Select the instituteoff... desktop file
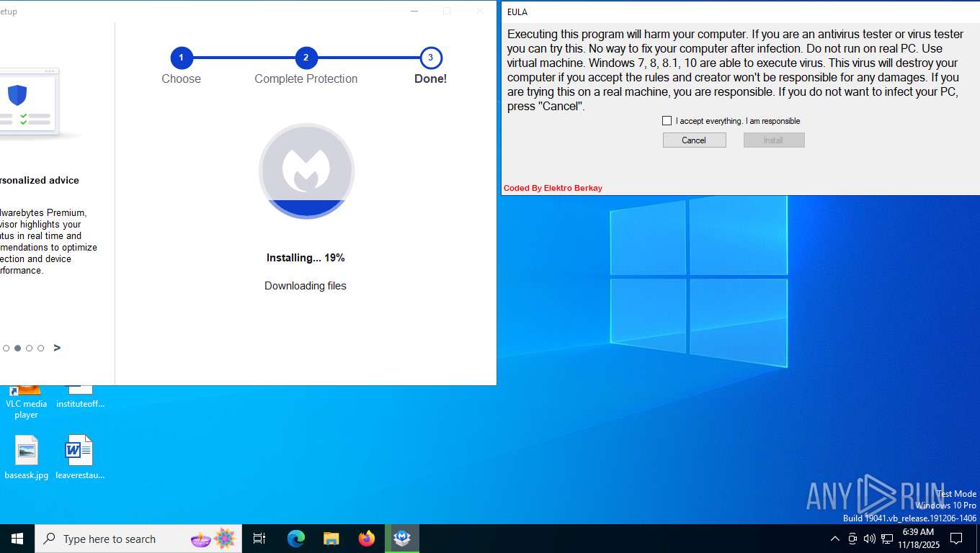This screenshot has height=553, width=980. [80, 397]
